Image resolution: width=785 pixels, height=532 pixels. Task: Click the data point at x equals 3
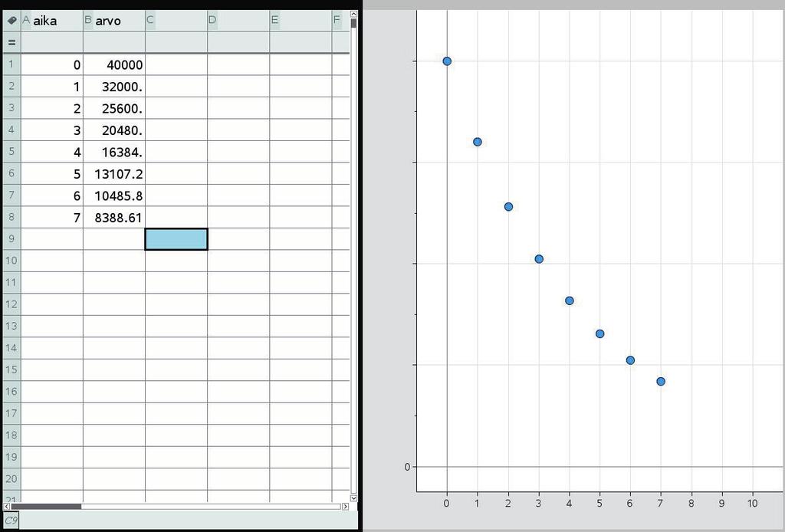(x=539, y=259)
